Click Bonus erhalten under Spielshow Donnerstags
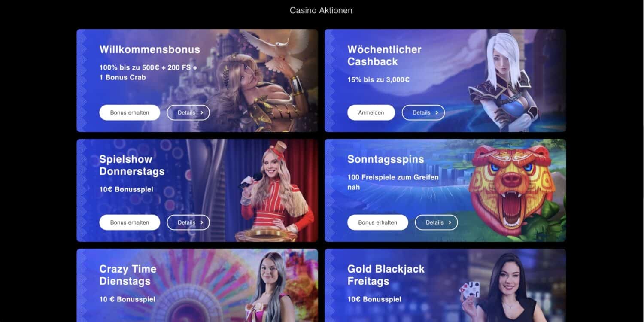 coord(130,222)
